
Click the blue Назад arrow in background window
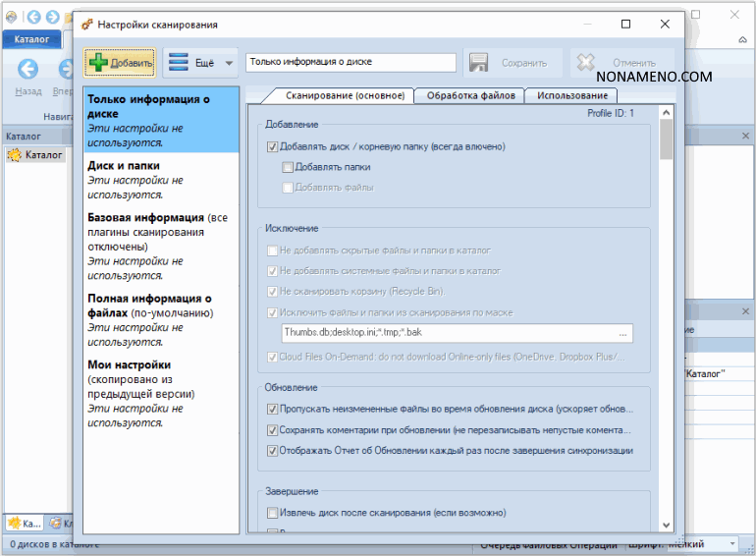pos(27,69)
